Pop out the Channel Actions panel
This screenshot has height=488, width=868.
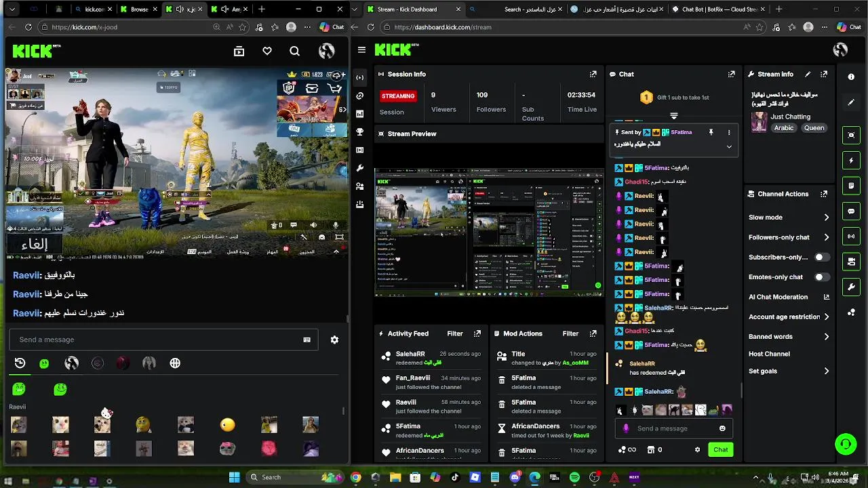(824, 194)
